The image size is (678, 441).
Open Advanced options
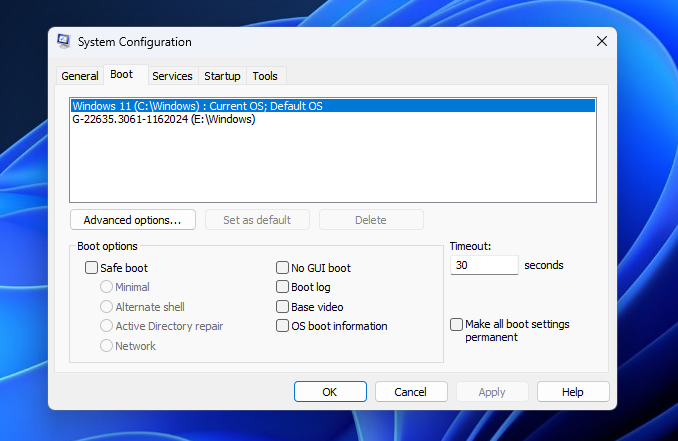point(133,220)
